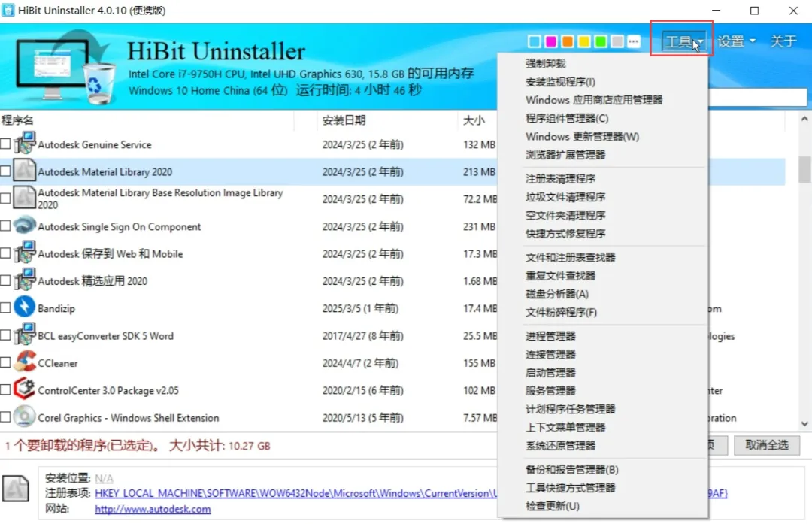
Task: Click the CCleaner program icon
Action: [24, 362]
